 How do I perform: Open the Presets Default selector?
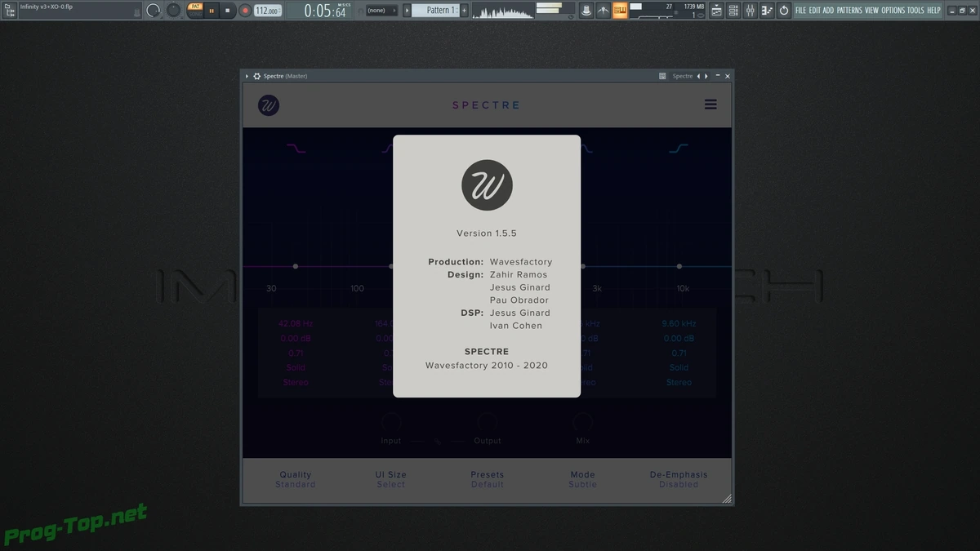[488, 479]
